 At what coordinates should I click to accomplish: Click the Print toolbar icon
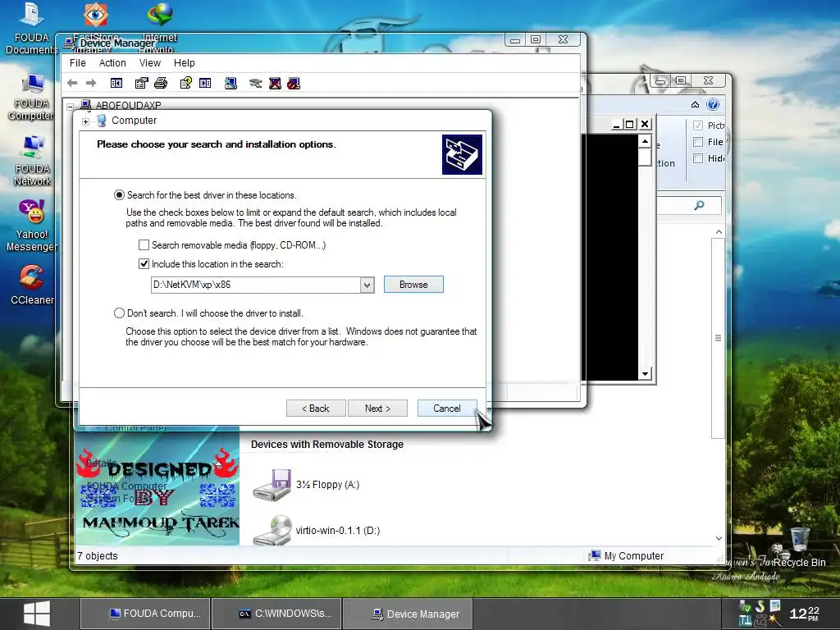click(x=161, y=83)
